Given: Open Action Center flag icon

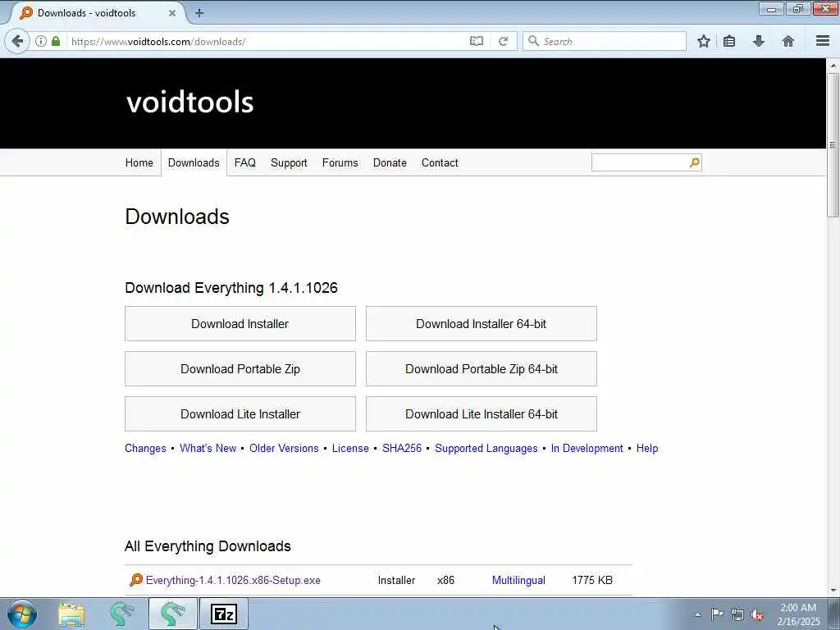Looking at the screenshot, I should click(x=717, y=614).
